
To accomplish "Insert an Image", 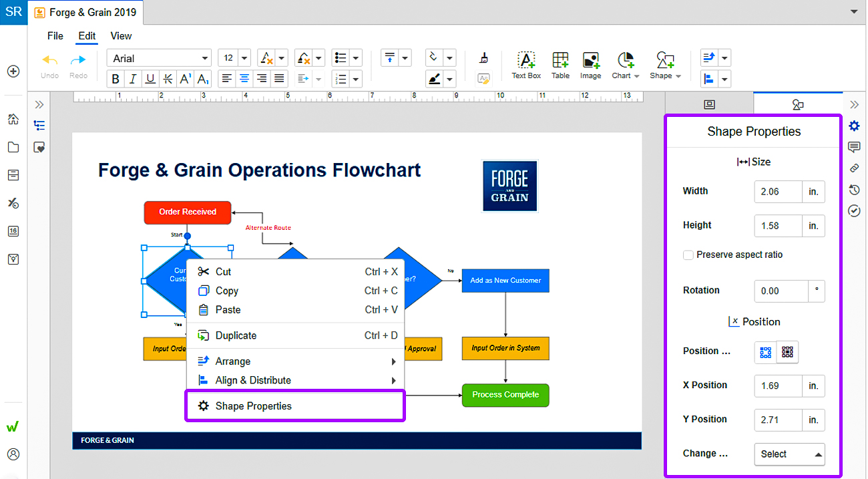I will 591,65.
